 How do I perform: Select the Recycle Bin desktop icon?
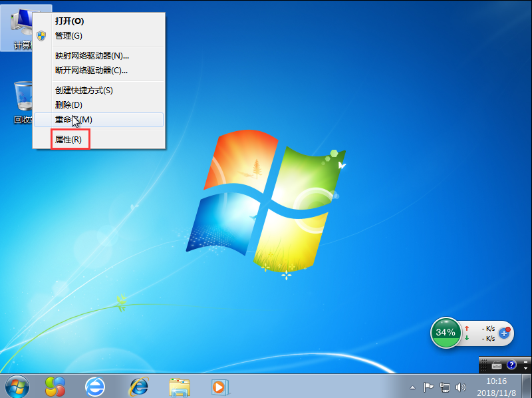click(x=23, y=100)
